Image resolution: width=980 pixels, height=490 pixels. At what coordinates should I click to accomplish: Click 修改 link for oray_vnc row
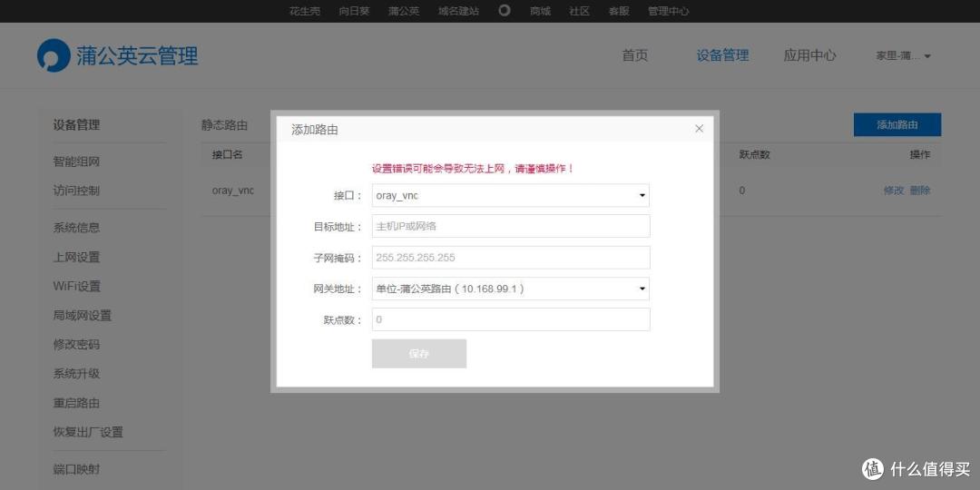(x=893, y=191)
